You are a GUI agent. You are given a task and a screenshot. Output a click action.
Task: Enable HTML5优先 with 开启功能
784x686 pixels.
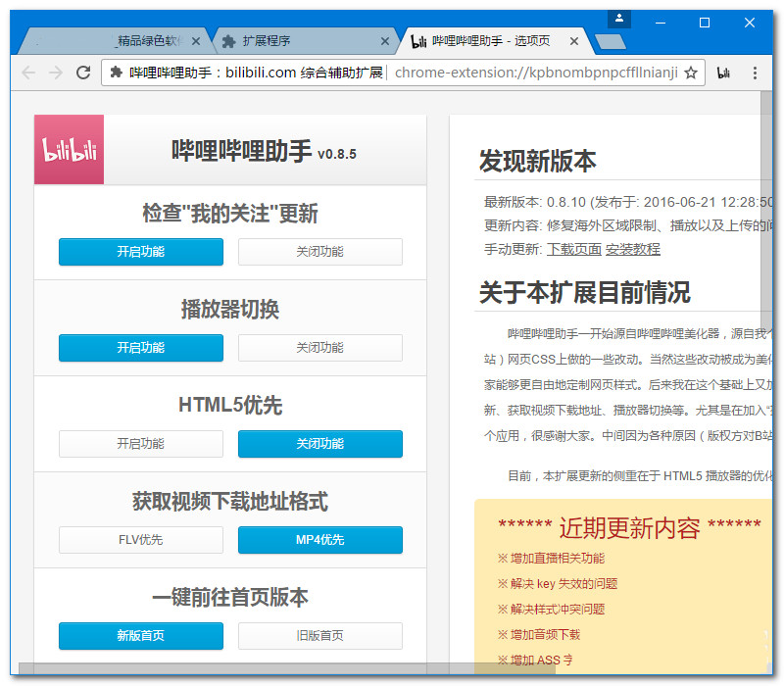(x=140, y=444)
